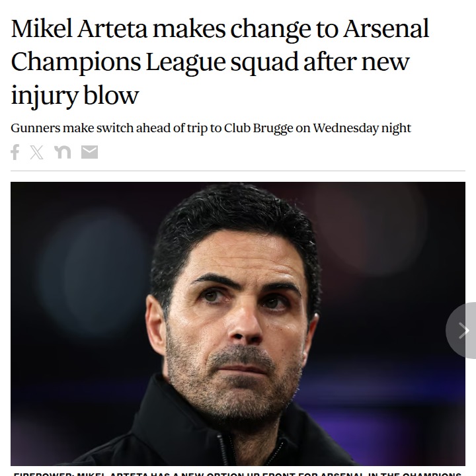Viewport: 476px width, 476px height.
Task: Go to next slide with right chevron
Action: click(464, 331)
